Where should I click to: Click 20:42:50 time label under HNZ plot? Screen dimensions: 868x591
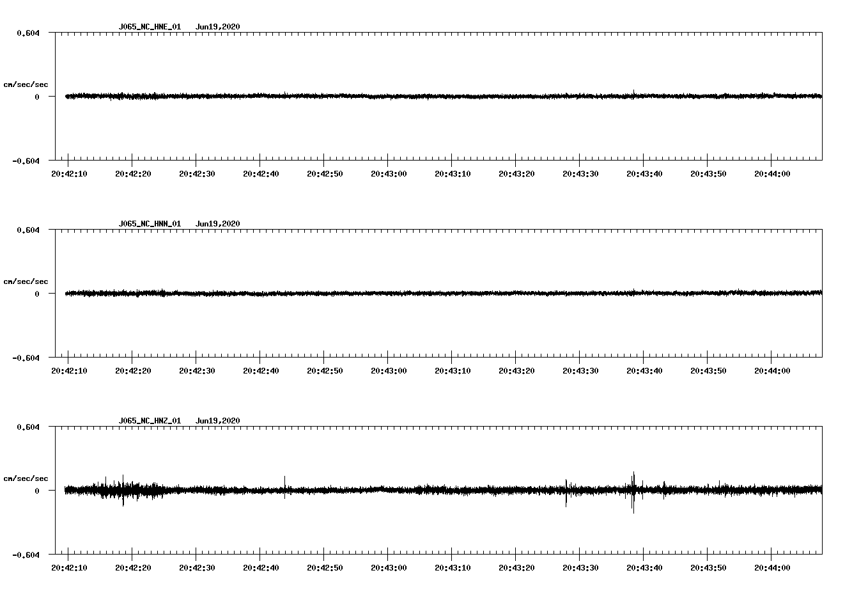[x=325, y=568]
